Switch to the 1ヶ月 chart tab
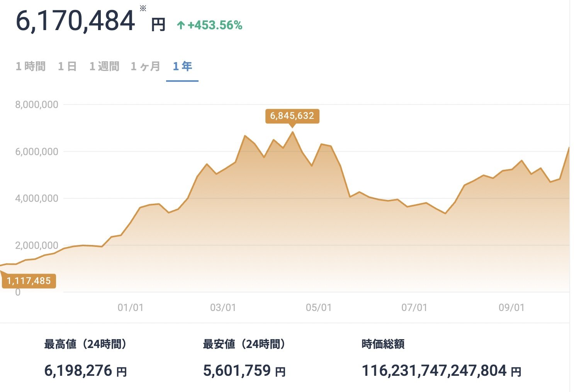Image resolution: width=574 pixels, height=392 pixels. (145, 66)
